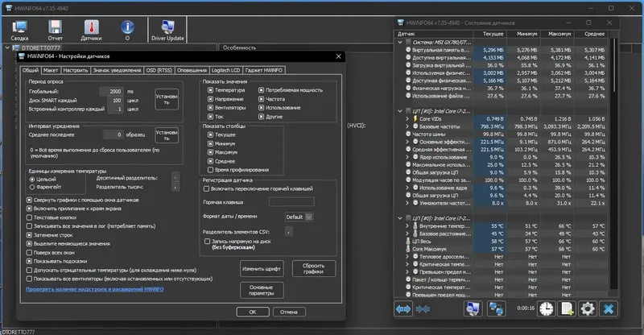Open the Формат даты Default dropdown
This screenshot has height=335, width=644.
click(299, 217)
